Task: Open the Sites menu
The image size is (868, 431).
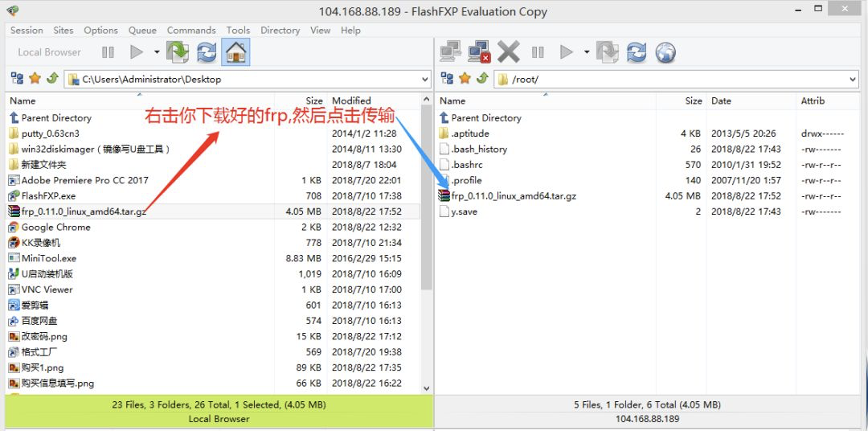Action: click(x=63, y=30)
